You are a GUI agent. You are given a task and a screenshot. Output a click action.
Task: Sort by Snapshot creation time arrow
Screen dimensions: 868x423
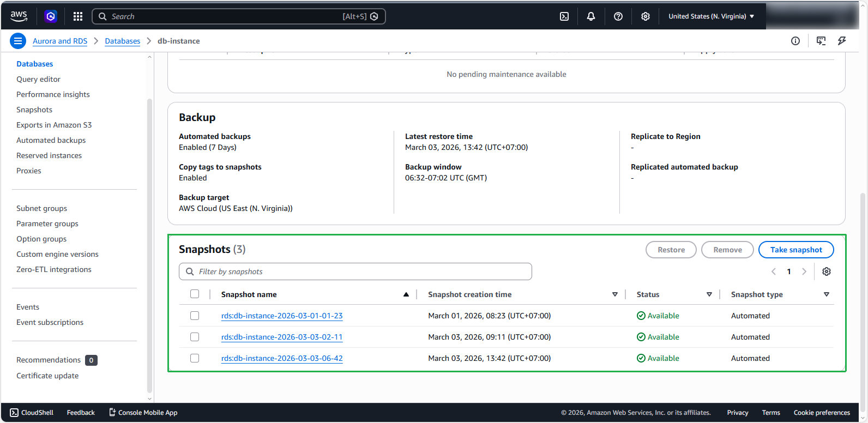615,294
